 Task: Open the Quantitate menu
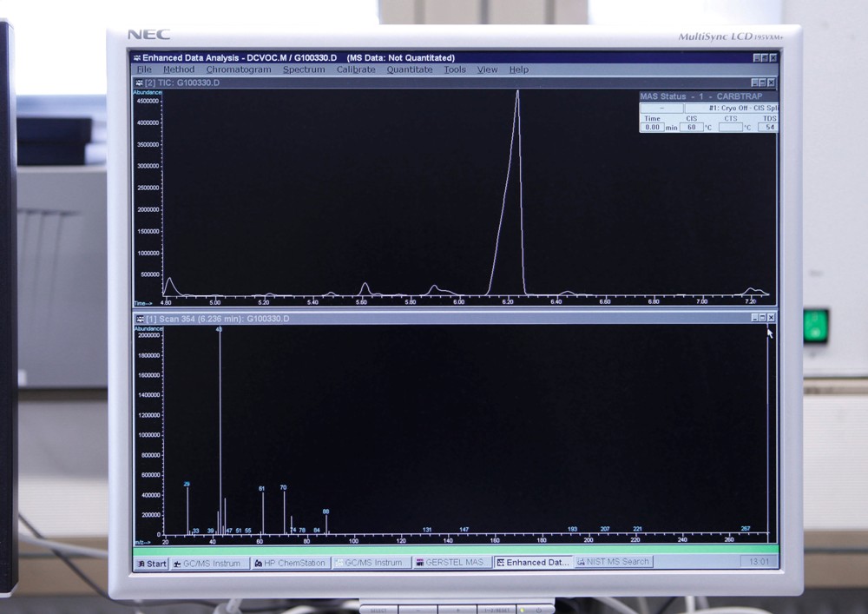coord(410,69)
